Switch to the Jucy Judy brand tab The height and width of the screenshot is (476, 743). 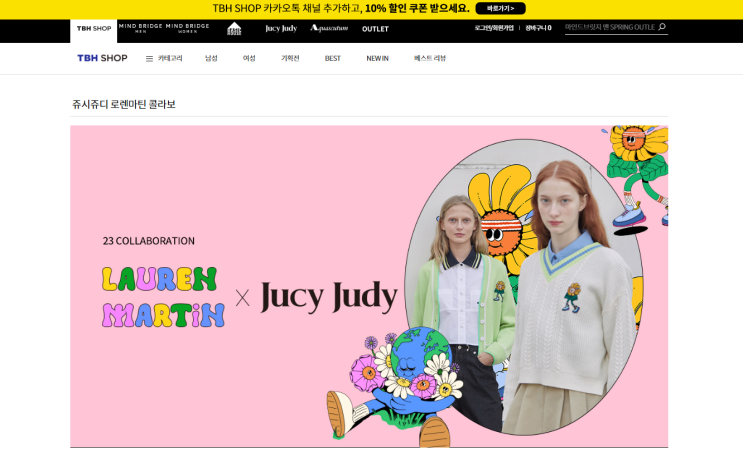[281, 29]
